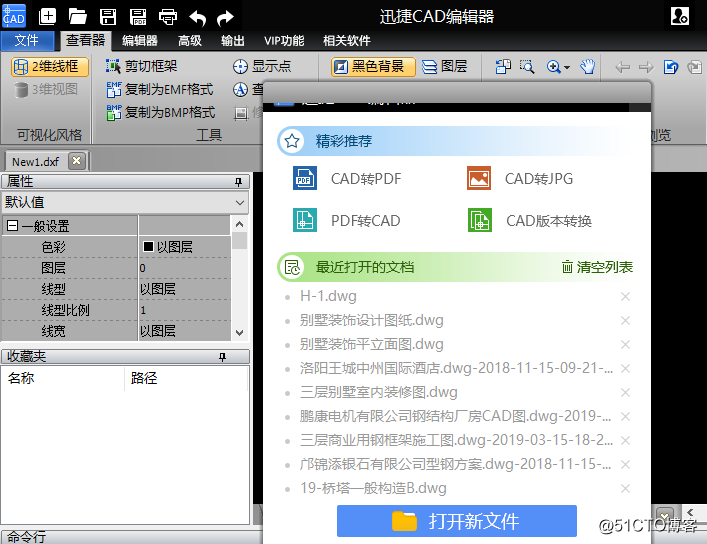The width and height of the screenshot is (707, 544).
Task: Click the save as PDF icon
Action: point(138,17)
